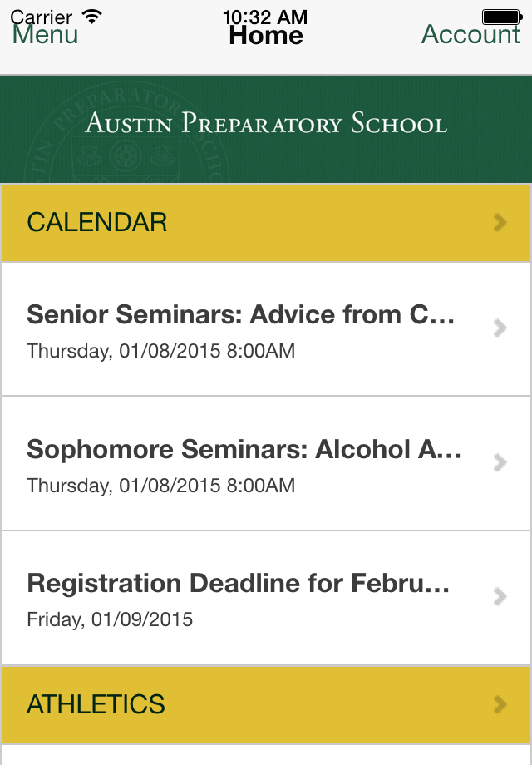
Task: Click the Austin Preparatory School banner
Action: (x=266, y=129)
